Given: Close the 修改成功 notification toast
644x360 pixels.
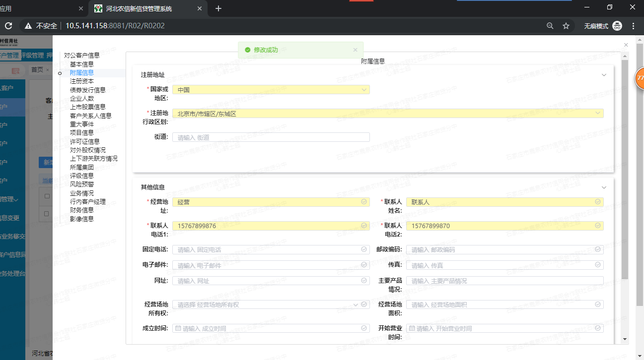Looking at the screenshot, I should (x=355, y=50).
